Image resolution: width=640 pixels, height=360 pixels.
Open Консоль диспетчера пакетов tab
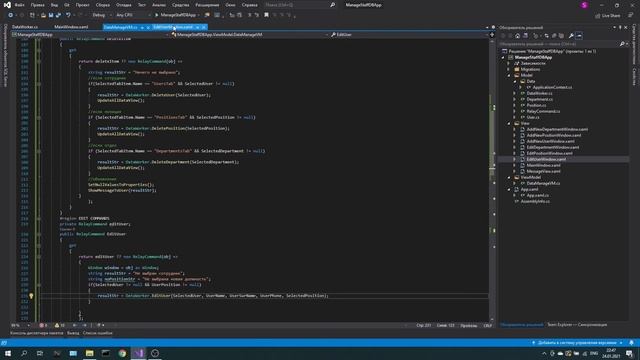point(37,333)
